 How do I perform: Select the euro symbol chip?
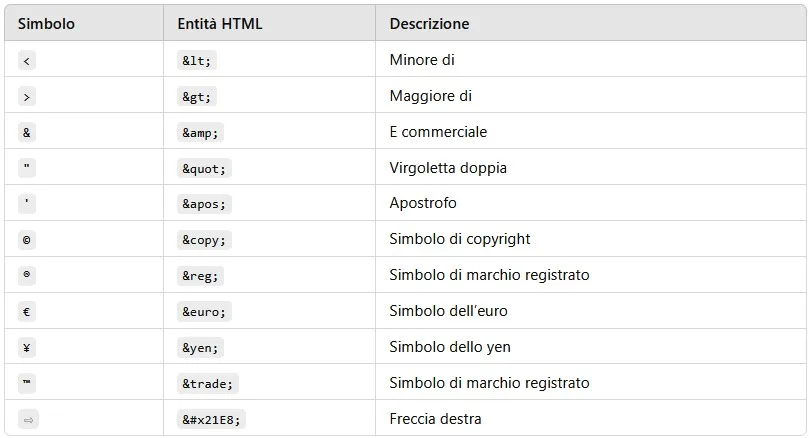coord(27,312)
